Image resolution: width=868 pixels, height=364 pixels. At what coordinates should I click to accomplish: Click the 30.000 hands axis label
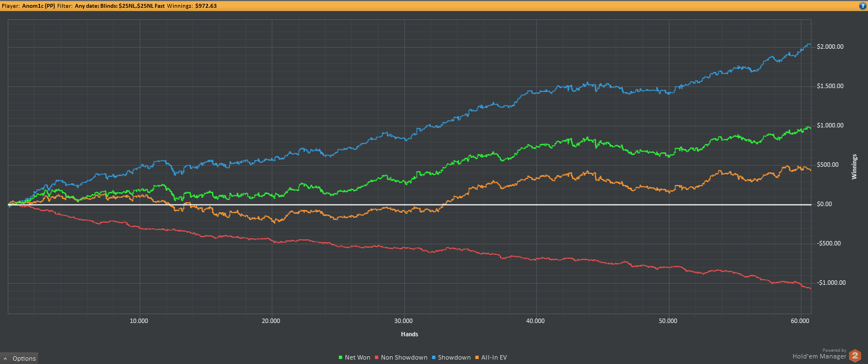(x=404, y=321)
